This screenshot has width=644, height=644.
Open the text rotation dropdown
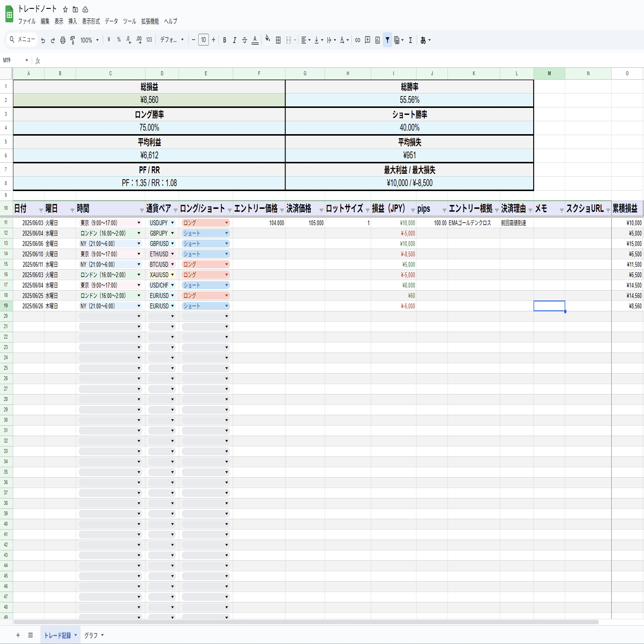coord(344,40)
